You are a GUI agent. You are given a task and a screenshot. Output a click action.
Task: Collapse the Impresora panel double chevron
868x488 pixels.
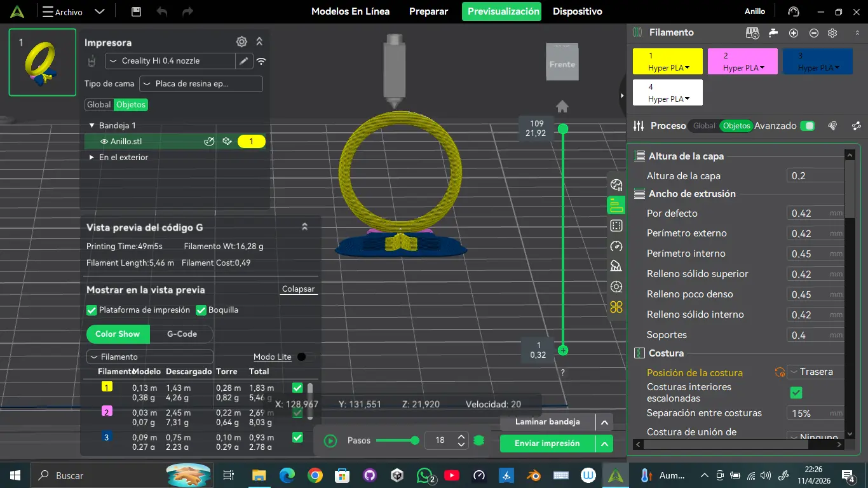coord(259,42)
